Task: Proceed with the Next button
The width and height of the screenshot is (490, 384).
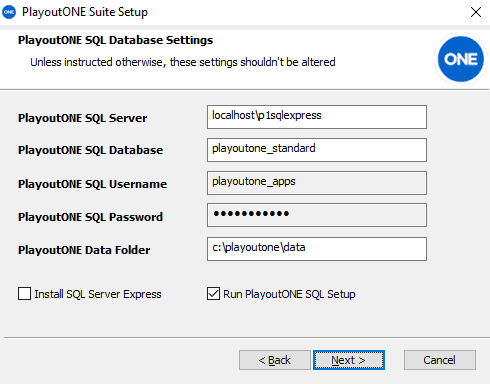Action: [349, 360]
